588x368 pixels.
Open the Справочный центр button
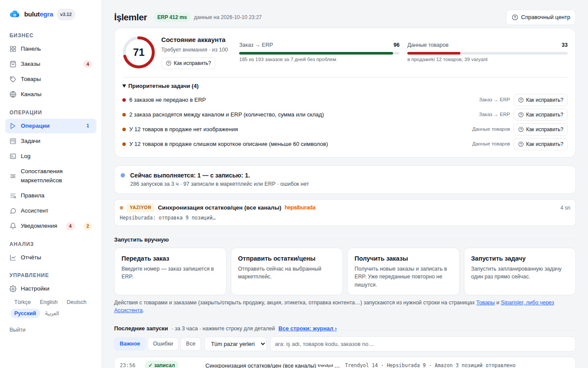tap(541, 17)
